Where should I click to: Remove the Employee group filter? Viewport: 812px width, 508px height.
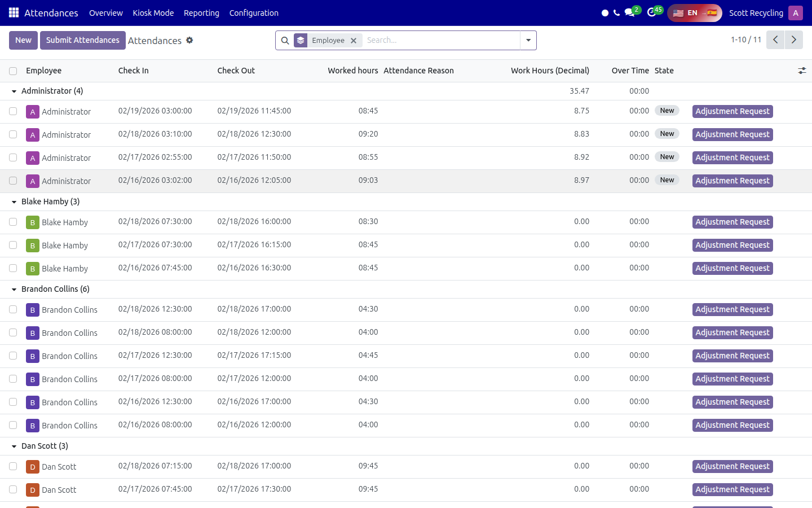coord(354,41)
